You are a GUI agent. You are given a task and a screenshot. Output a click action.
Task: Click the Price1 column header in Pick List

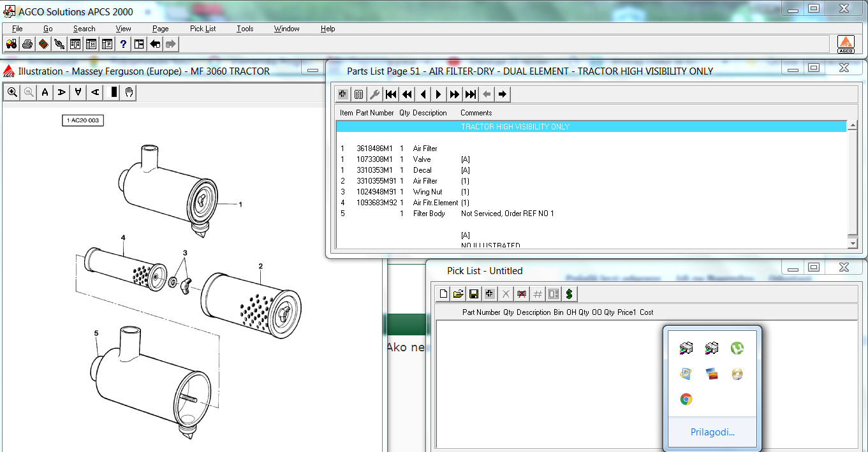[x=627, y=312]
